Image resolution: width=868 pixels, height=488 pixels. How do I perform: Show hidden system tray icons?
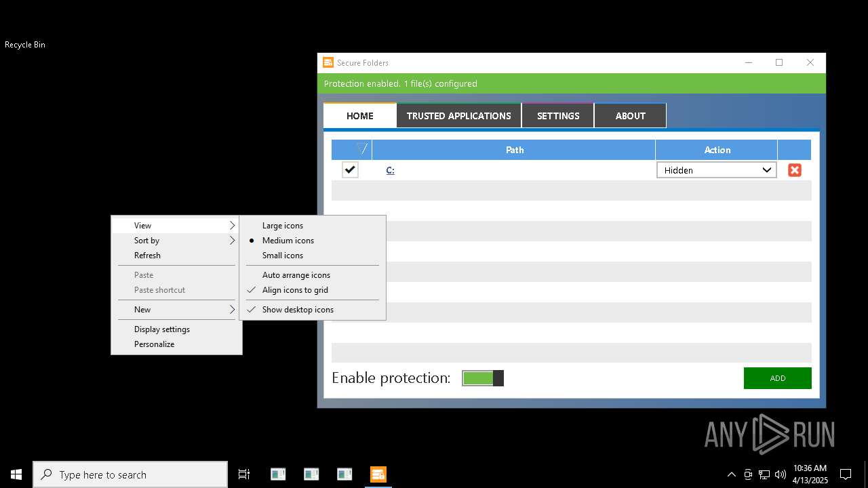pos(731,474)
